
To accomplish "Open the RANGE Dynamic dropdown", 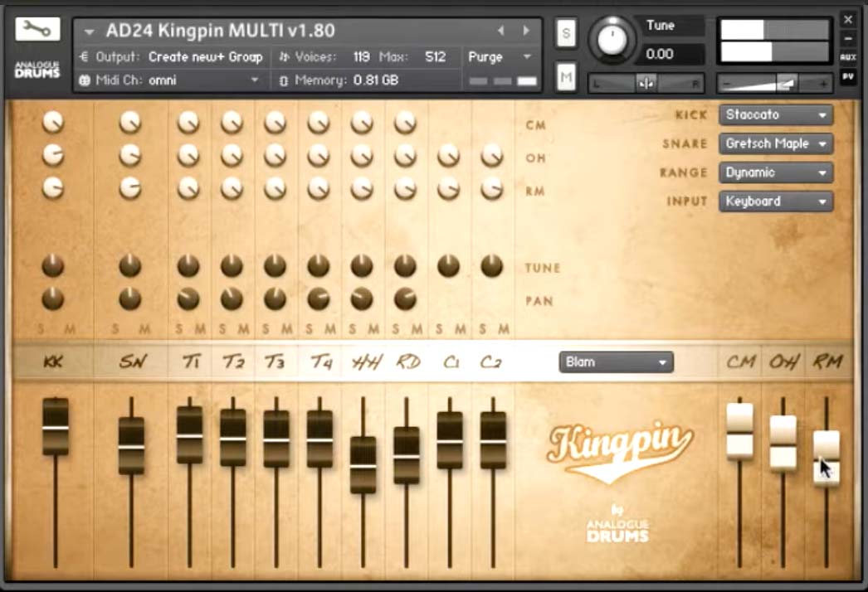I will [776, 172].
